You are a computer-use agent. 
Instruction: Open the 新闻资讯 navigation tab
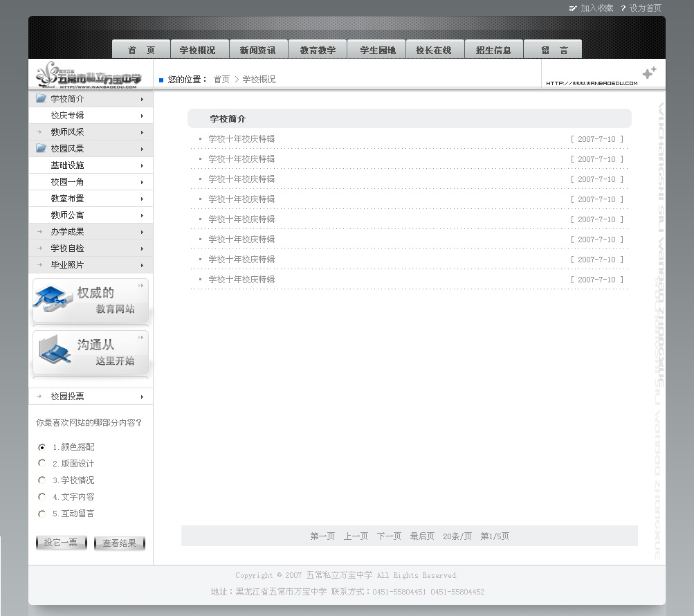point(258,50)
